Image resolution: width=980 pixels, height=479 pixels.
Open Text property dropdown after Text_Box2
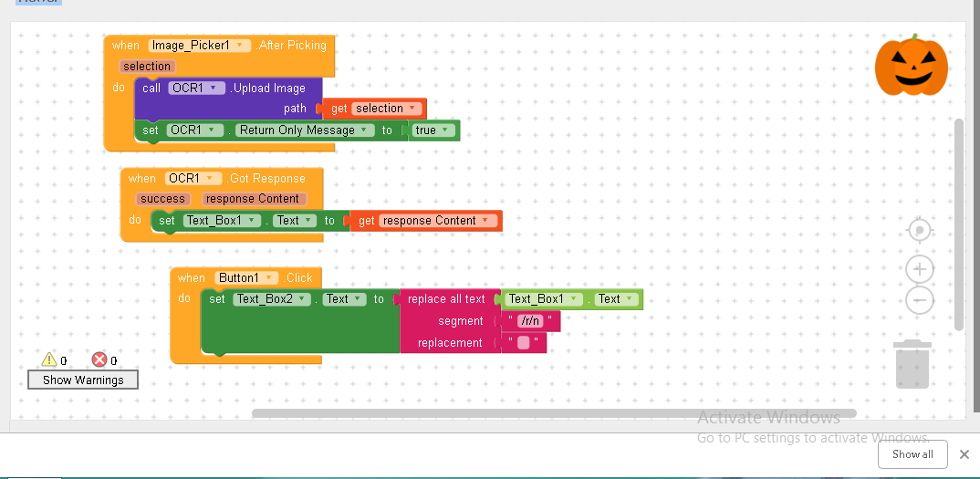pos(344,299)
